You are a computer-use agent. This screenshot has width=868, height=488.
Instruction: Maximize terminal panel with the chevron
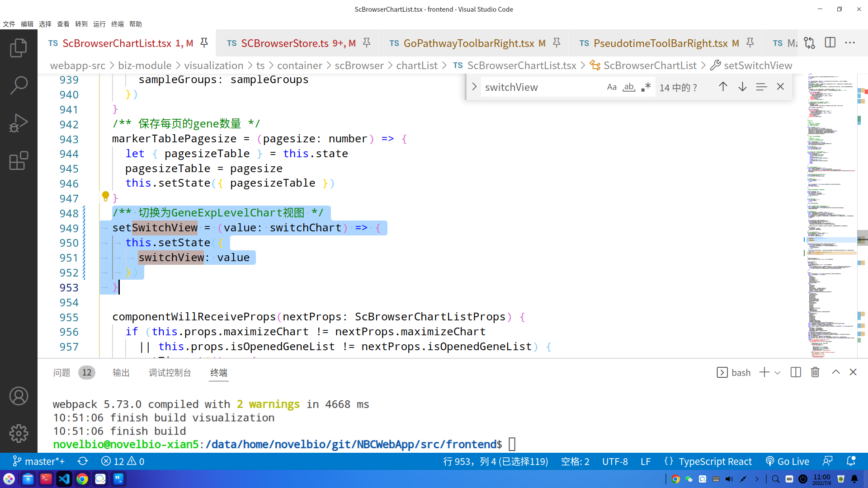coord(836,372)
